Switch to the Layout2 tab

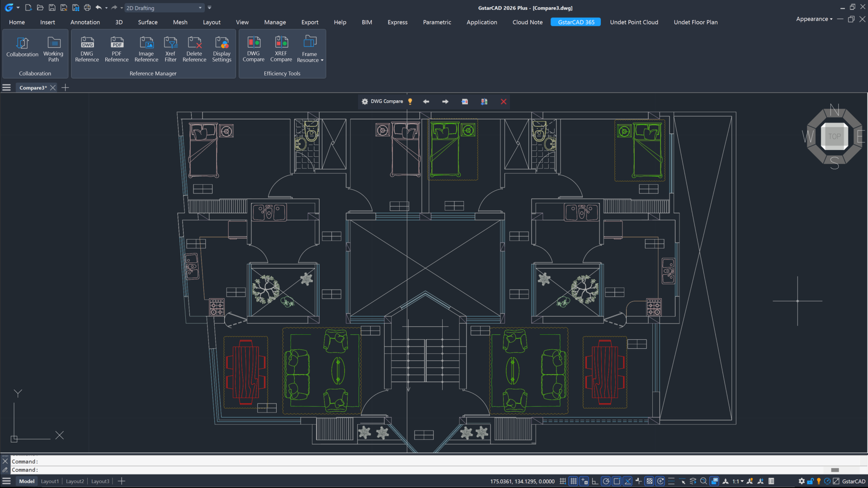(75, 481)
